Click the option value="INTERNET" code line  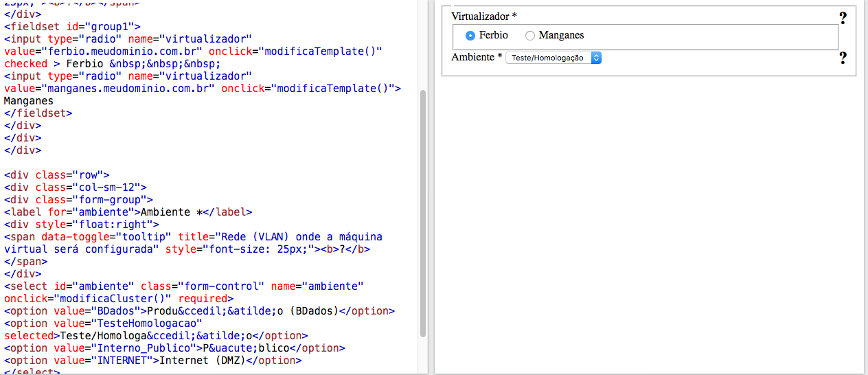[x=153, y=361]
